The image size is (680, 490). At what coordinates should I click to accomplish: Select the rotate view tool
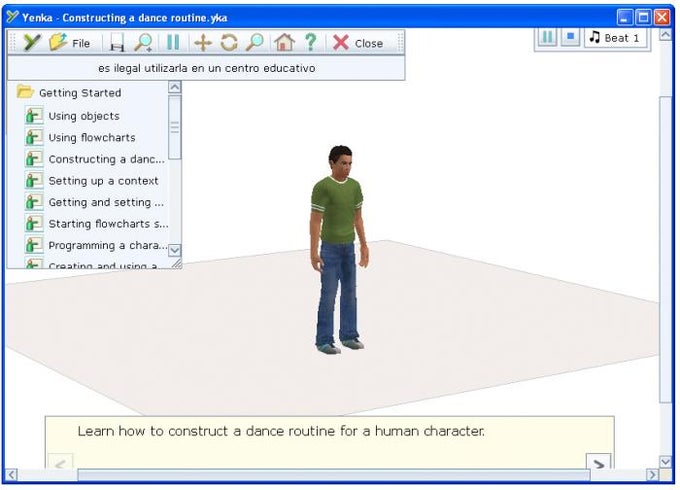coord(229,43)
